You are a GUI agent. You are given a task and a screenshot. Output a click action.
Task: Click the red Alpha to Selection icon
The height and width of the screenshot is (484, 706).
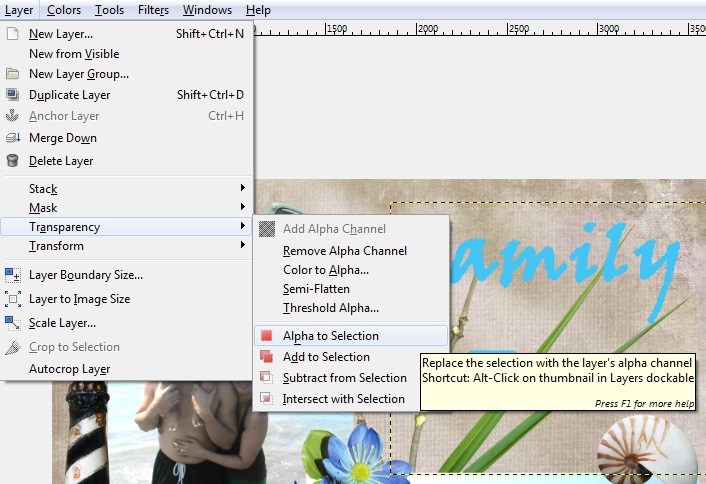coord(267,335)
